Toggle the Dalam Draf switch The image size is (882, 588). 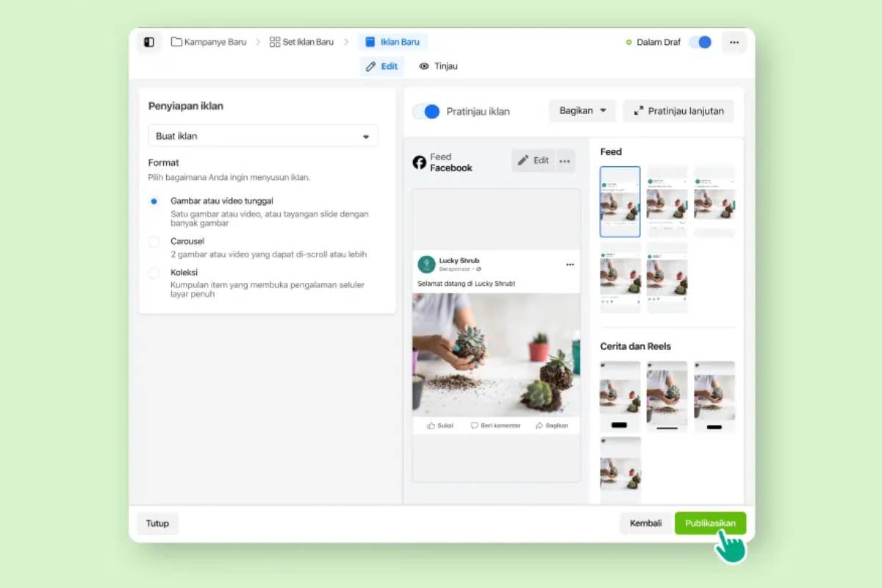[x=700, y=42]
